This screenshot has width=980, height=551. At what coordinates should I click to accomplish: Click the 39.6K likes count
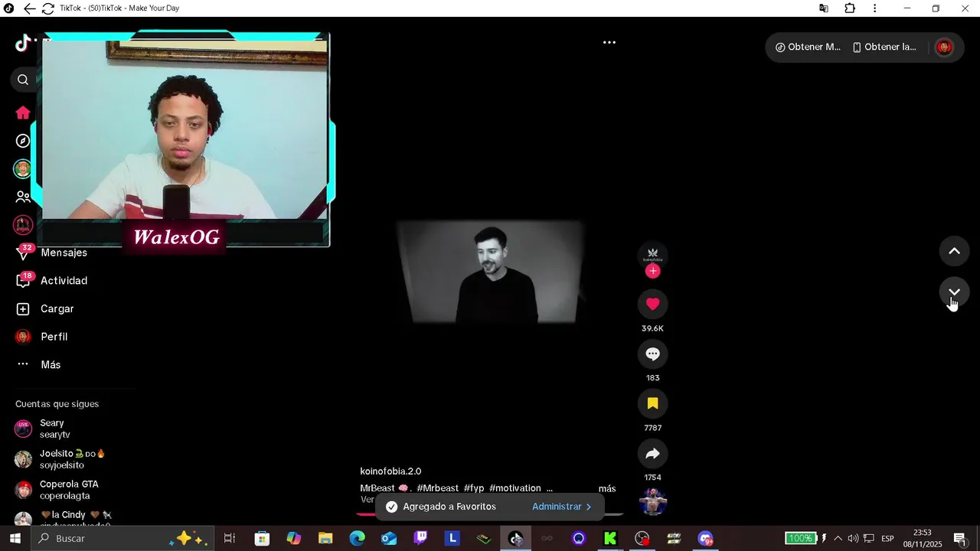click(x=652, y=328)
